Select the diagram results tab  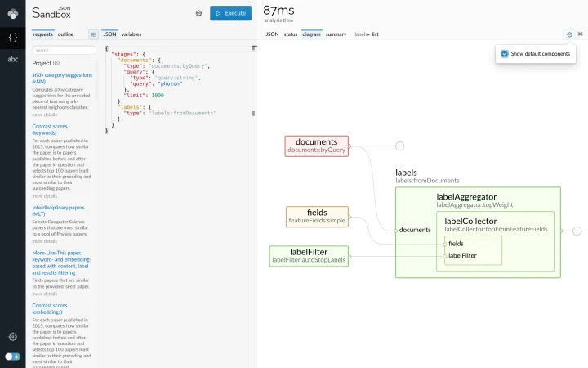(312, 34)
